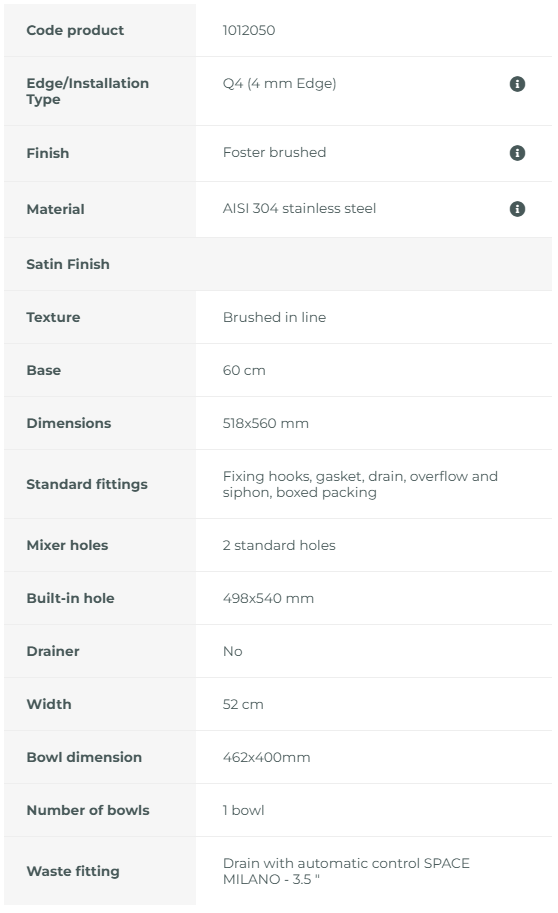Image resolution: width=558 pixels, height=913 pixels.
Task: Open the info icon for Foster brushed finish
Action: tap(517, 153)
